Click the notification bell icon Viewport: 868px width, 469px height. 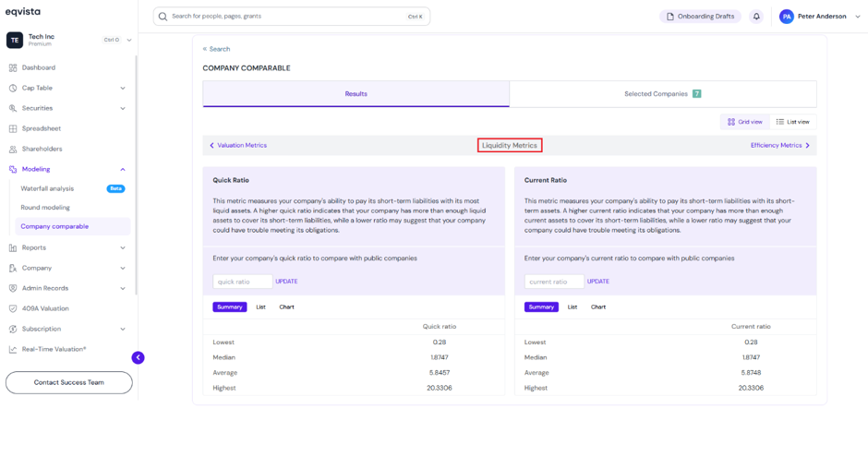(x=756, y=17)
